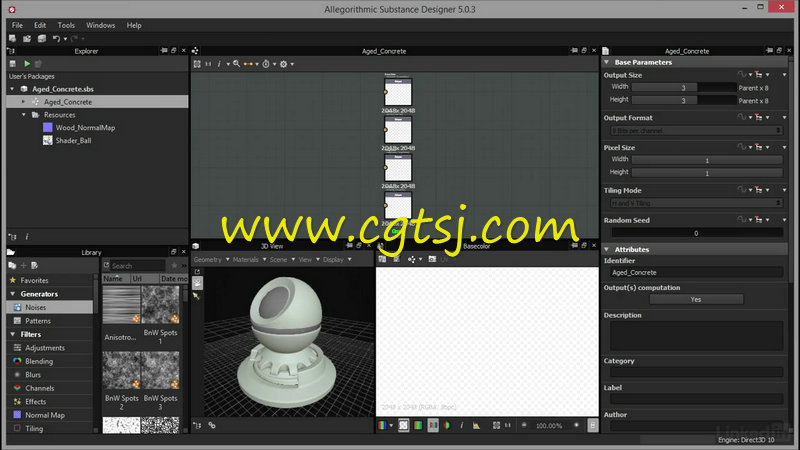Click the camera icon in 3D View sidebar
Viewport: 800px width, 450px height.
(197, 283)
